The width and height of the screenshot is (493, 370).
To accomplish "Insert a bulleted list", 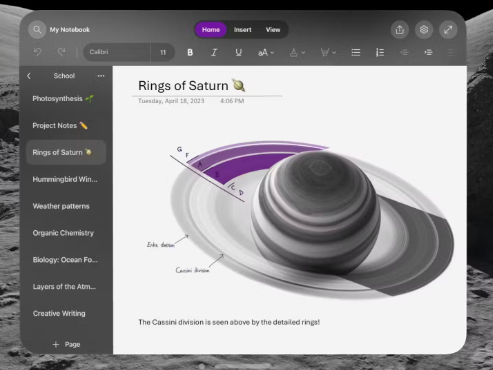I will 356,52.
